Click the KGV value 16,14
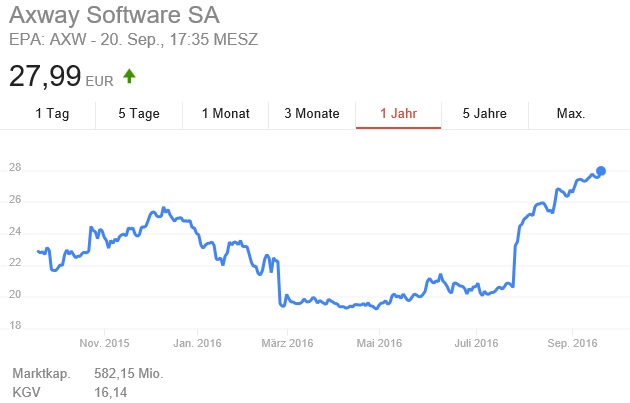Viewport: 630px width, 403px height. pos(103,390)
